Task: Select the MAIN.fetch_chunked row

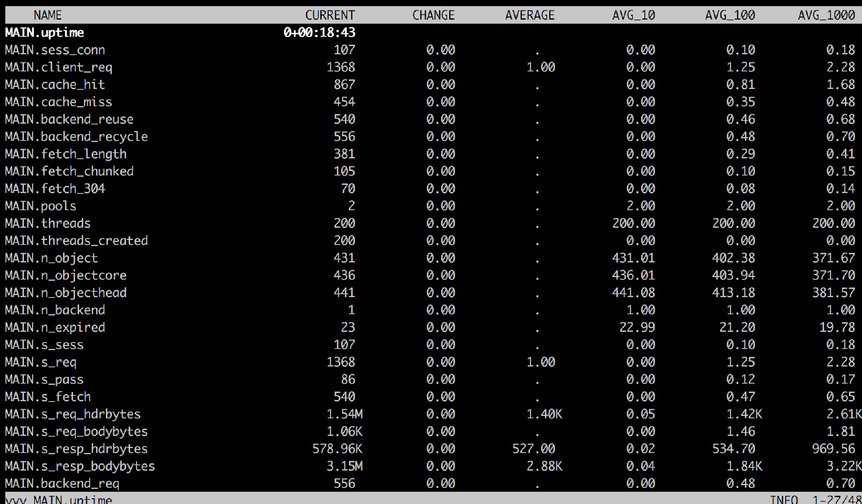Action: pyautogui.click(x=431, y=171)
